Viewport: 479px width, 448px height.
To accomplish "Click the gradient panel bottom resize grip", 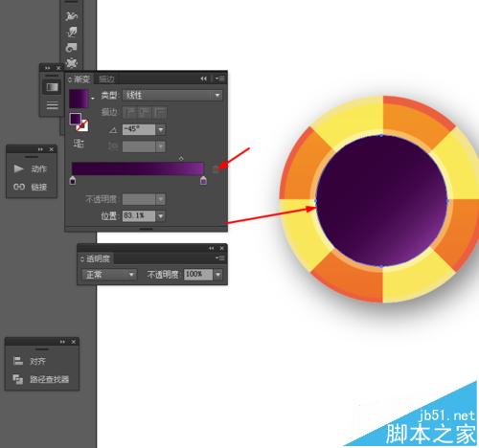I will (x=147, y=229).
